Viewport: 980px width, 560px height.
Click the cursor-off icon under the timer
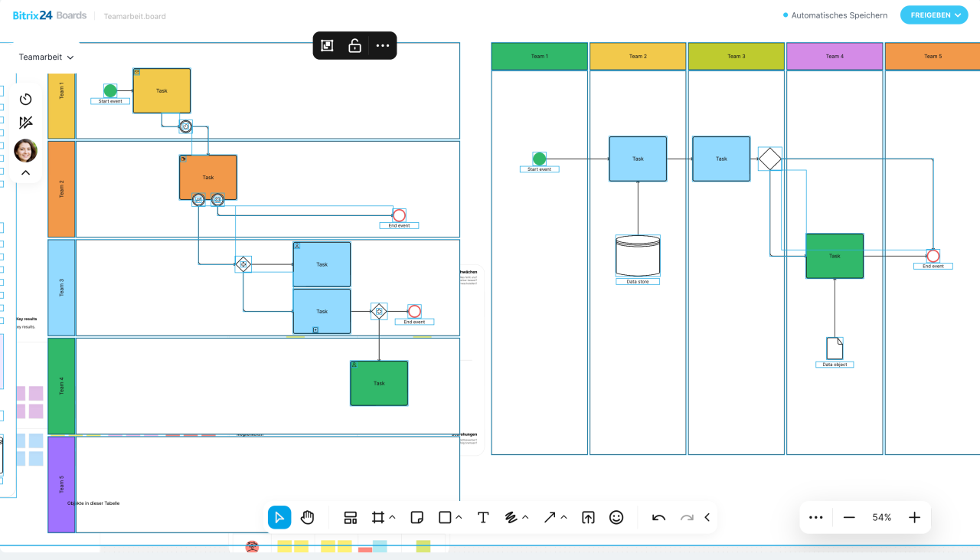[25, 123]
